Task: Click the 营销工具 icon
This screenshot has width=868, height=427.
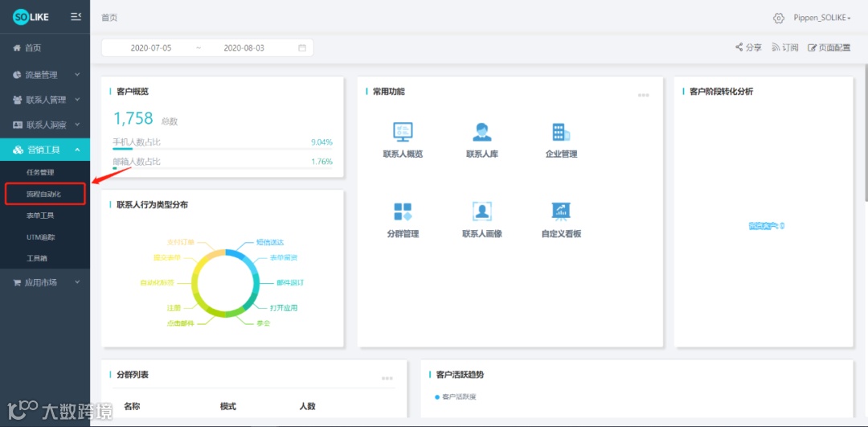Action: pos(18,150)
